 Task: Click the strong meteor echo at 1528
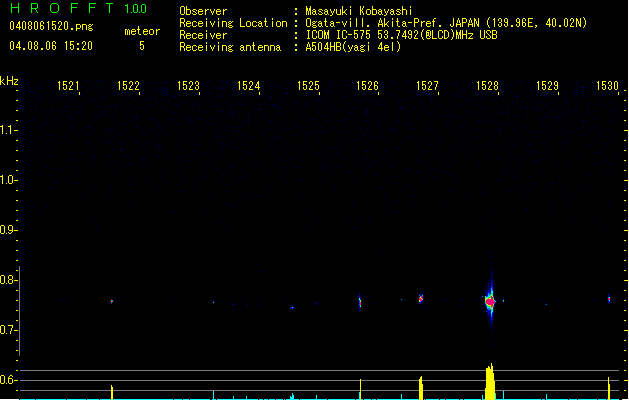click(490, 300)
